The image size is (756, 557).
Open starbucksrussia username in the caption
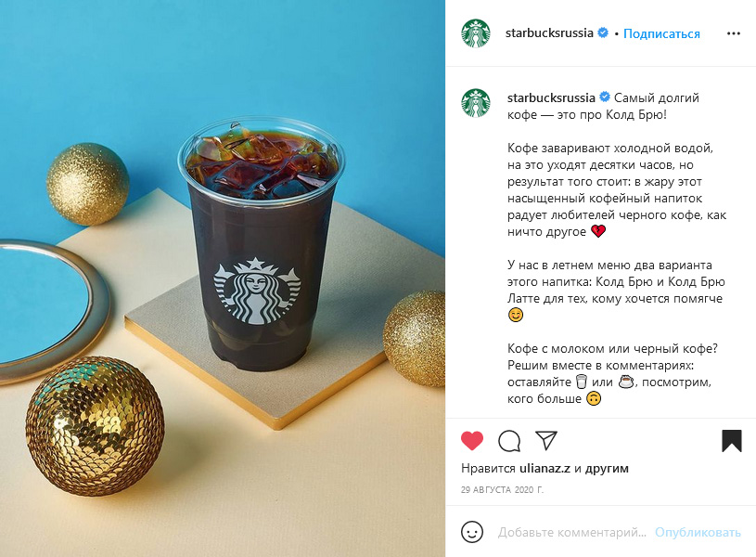tap(551, 97)
